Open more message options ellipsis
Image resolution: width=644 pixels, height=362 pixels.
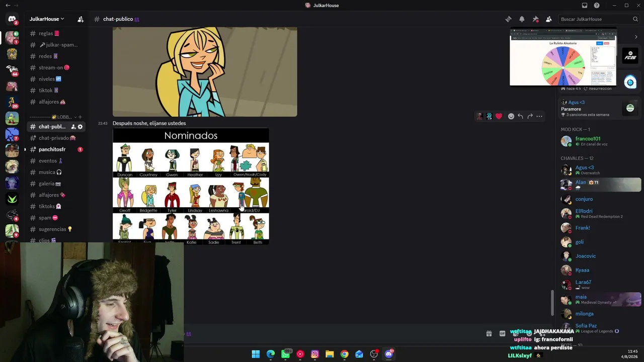pyautogui.click(x=539, y=116)
